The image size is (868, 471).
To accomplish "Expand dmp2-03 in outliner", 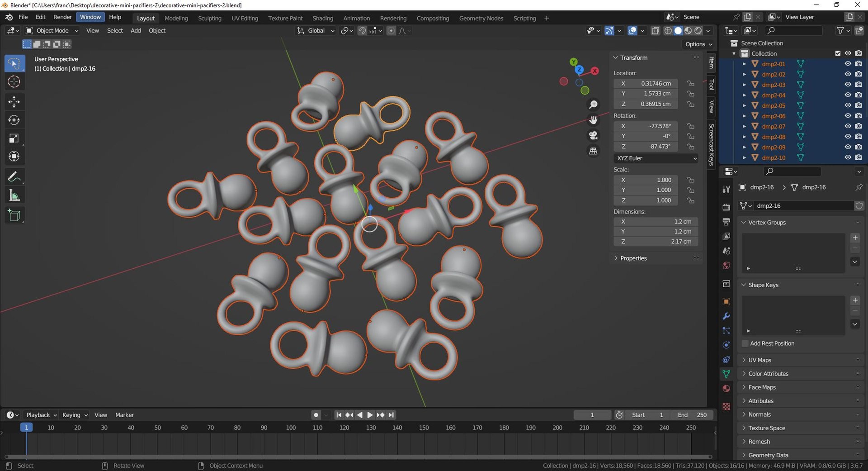I will tap(744, 85).
